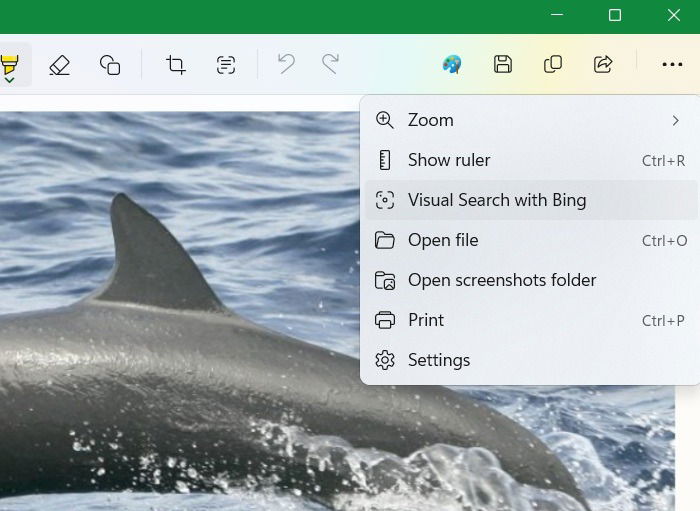700x511 pixels.
Task: Print the screenshot from the menu
Action: pyautogui.click(x=530, y=320)
